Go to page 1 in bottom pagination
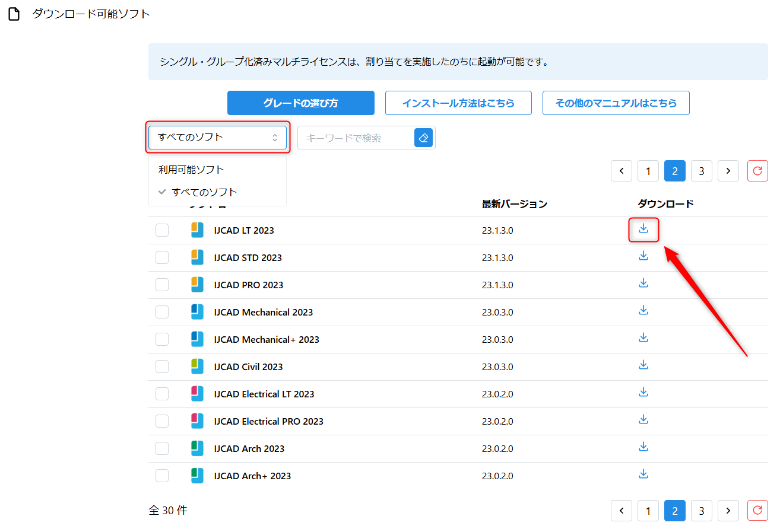Viewport: 780px width, 532px height. click(x=648, y=510)
